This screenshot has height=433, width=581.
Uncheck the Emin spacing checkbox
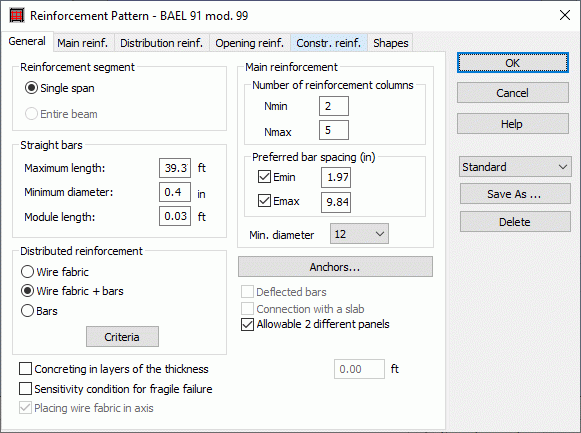[264, 177]
